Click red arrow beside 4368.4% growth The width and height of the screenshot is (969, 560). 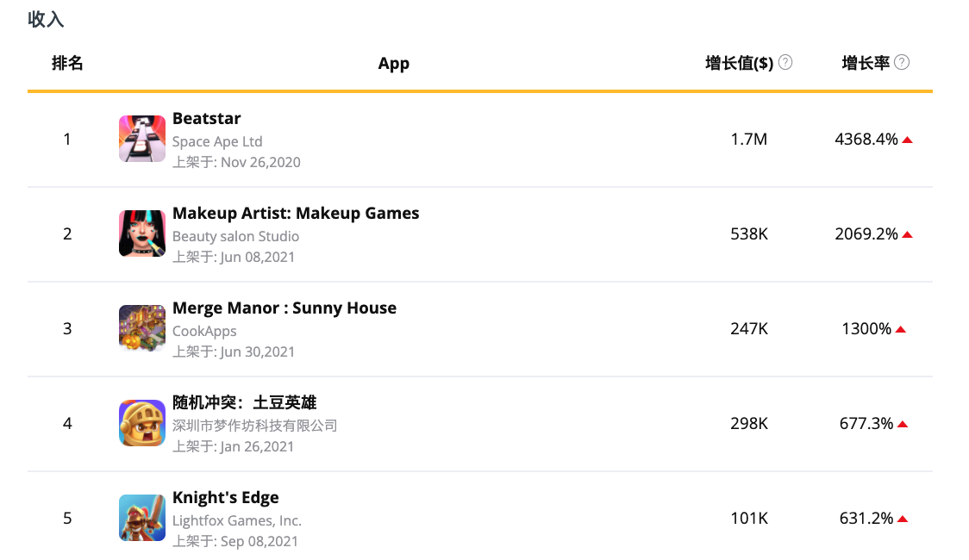[907, 140]
